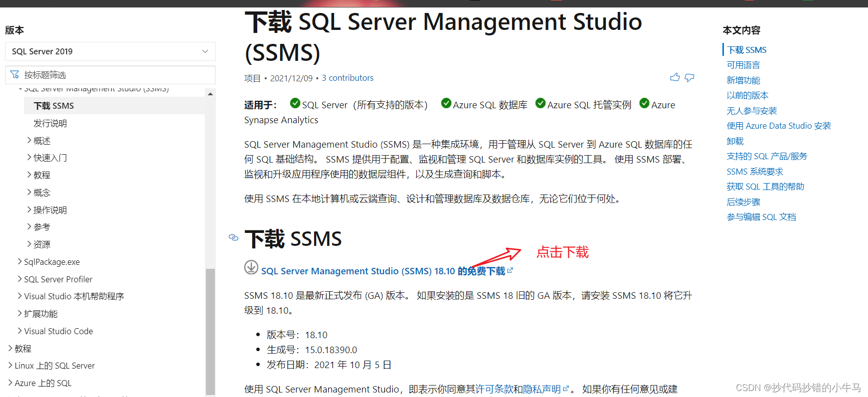The image size is (868, 397).
Task: Expand the 概述 tree node
Action: click(x=29, y=140)
